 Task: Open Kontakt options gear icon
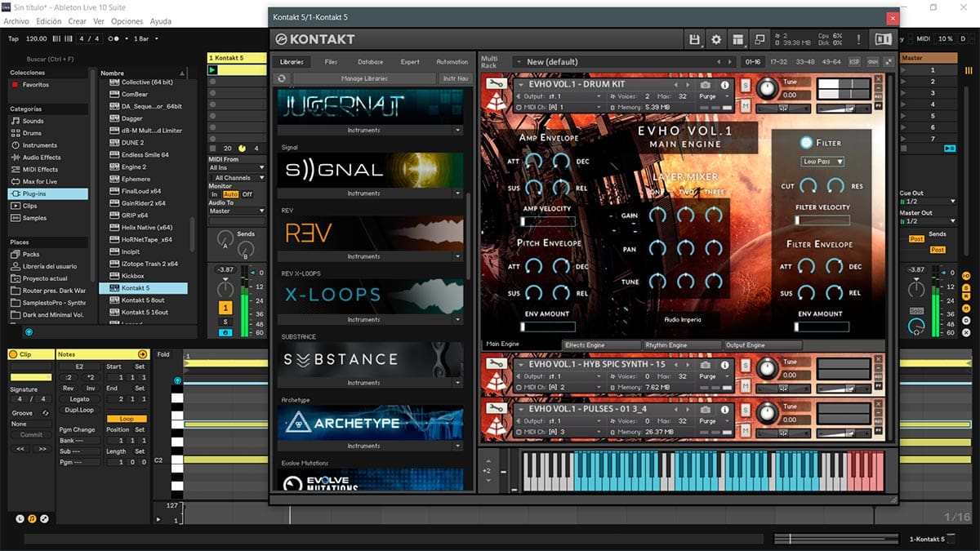(x=716, y=39)
